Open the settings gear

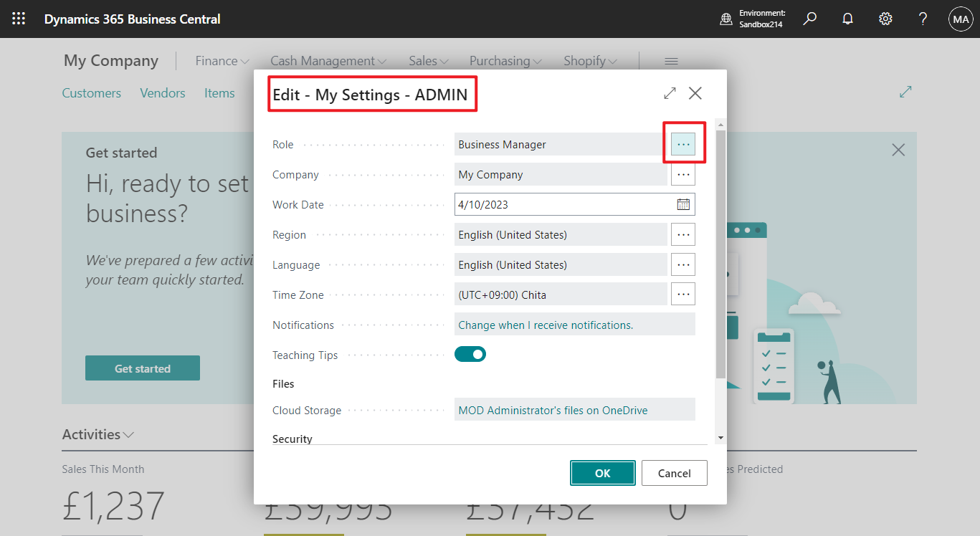click(x=885, y=19)
